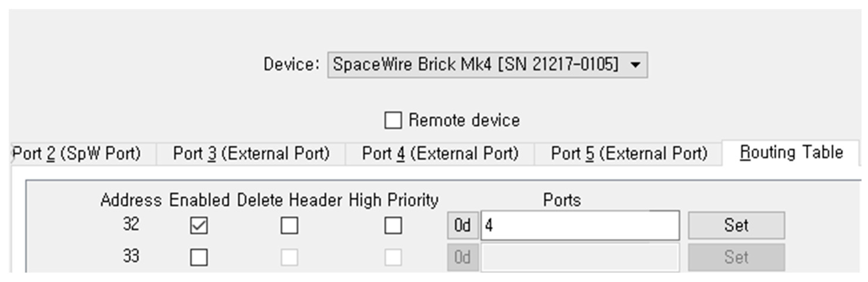Image resolution: width=868 pixels, height=282 pixels.
Task: Enable High Priority for address 32
Action: tap(393, 225)
